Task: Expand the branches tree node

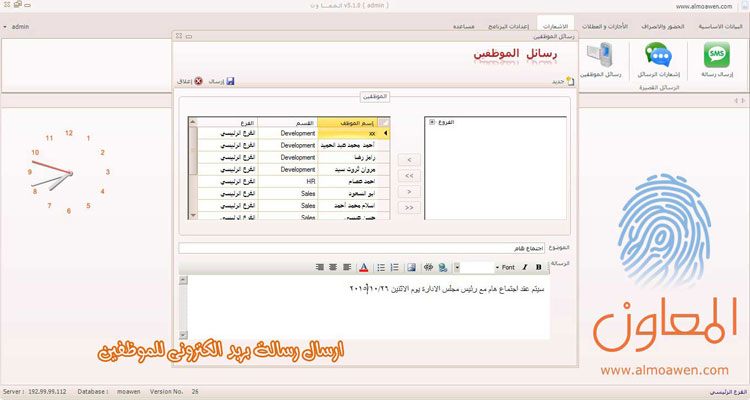Action: pos(432,122)
